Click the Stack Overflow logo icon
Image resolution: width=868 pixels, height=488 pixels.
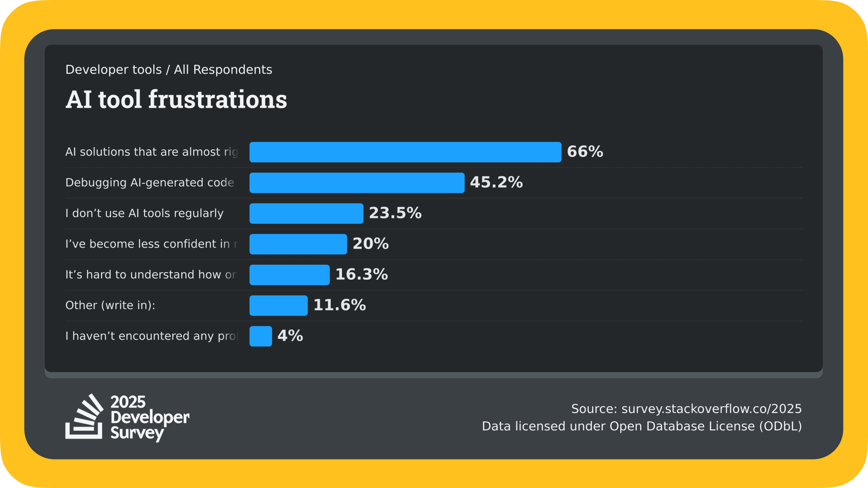84,416
